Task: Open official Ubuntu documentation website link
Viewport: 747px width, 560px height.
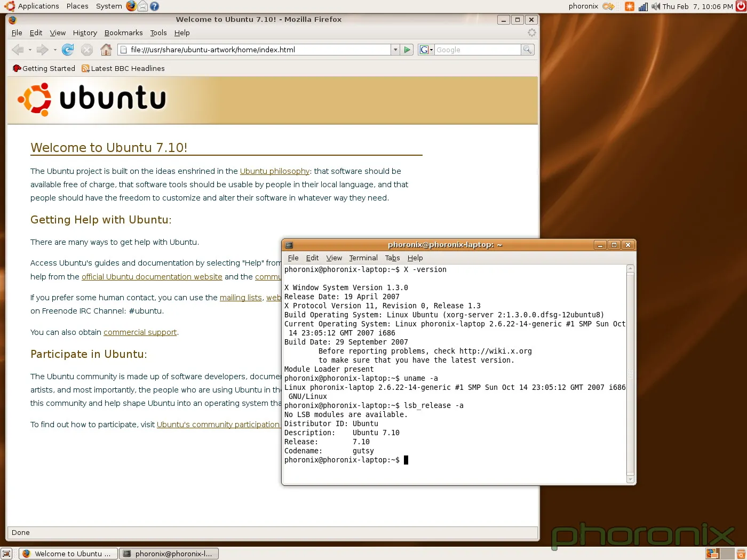Action: point(152,277)
